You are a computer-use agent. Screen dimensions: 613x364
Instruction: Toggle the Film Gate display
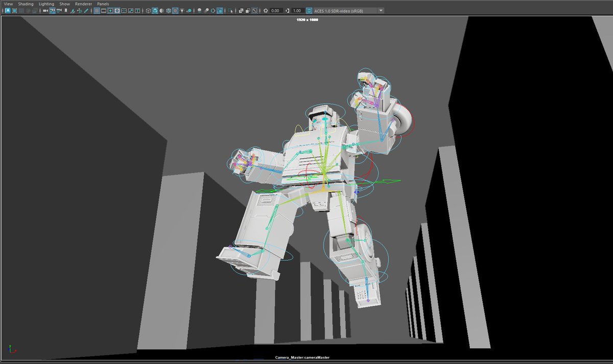104,10
